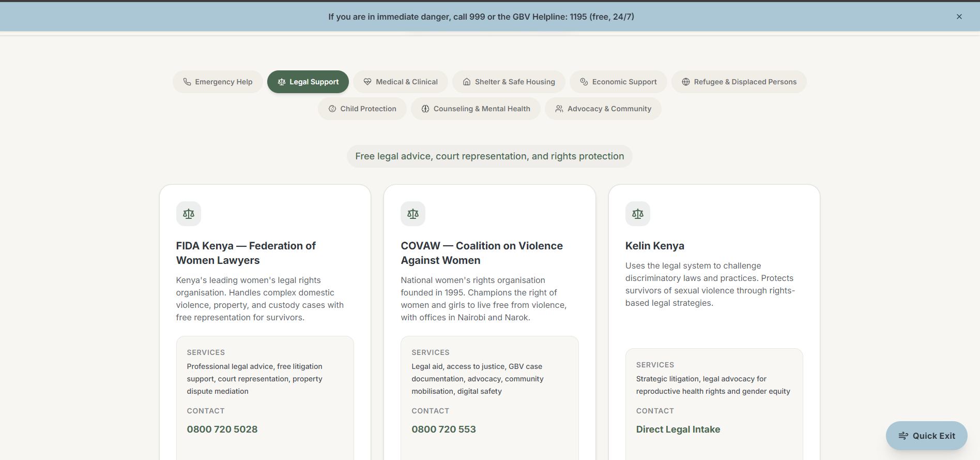Viewport: 980px width, 460px height.
Task: View Refugee & Displaced Persons resources
Action: point(739,82)
